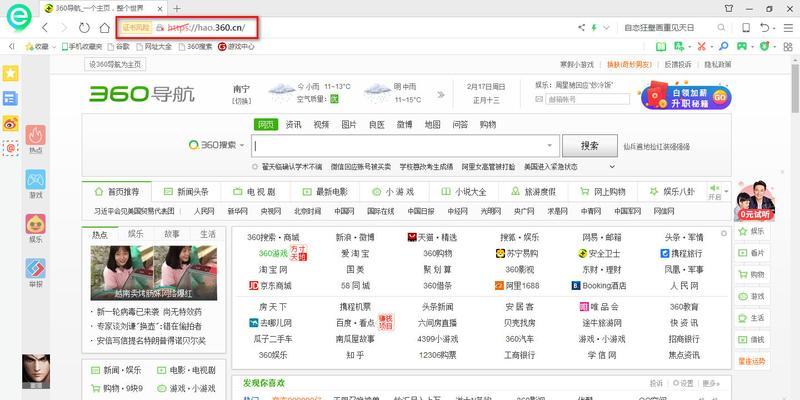Click the right sidebar 购物 shortcut
The height and width of the screenshot is (400, 800).
coord(752,274)
